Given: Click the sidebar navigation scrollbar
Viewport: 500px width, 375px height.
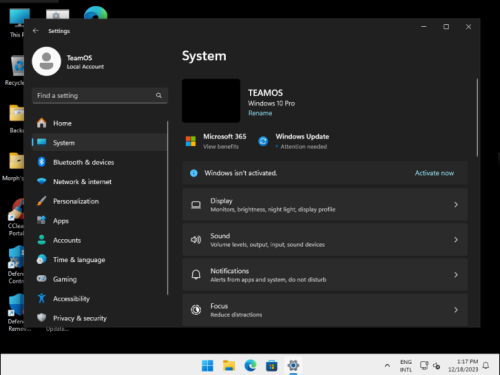Looking at the screenshot, I should 167,208.
